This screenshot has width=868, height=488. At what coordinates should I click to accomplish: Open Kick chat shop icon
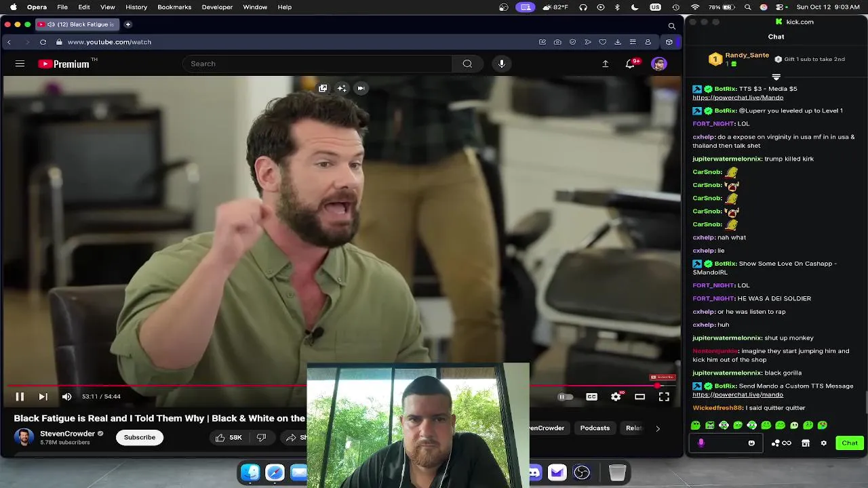coord(806,443)
